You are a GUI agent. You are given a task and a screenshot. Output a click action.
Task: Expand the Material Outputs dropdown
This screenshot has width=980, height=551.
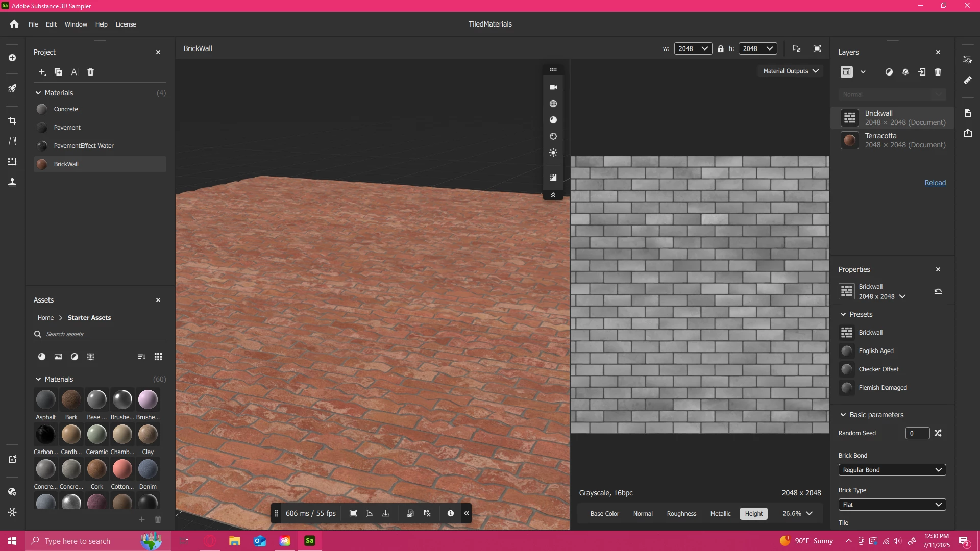pyautogui.click(x=791, y=71)
